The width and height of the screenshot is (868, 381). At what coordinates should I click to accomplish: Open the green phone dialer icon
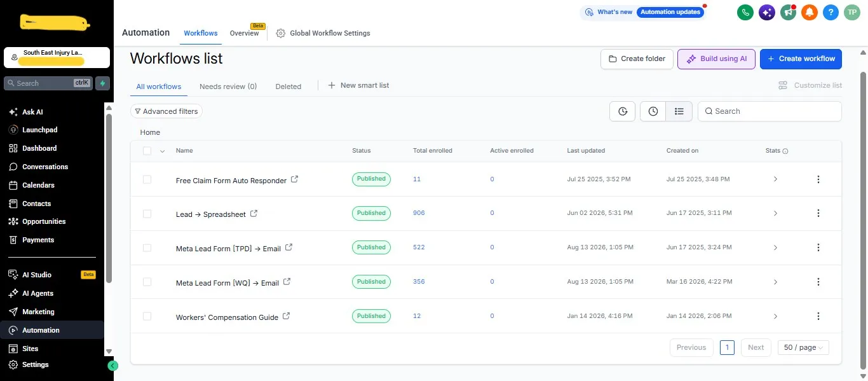(745, 12)
